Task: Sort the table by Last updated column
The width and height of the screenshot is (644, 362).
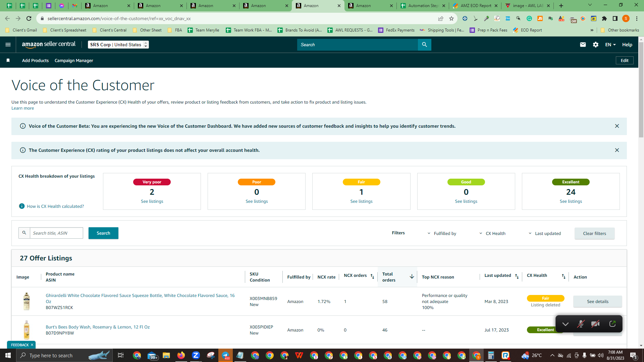Action: pyautogui.click(x=517, y=276)
